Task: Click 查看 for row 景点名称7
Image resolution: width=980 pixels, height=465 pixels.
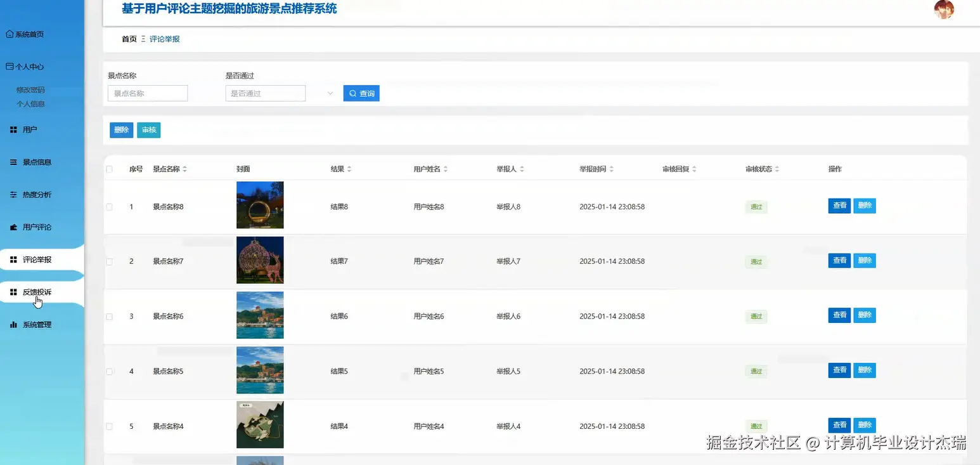Action: [839, 261]
